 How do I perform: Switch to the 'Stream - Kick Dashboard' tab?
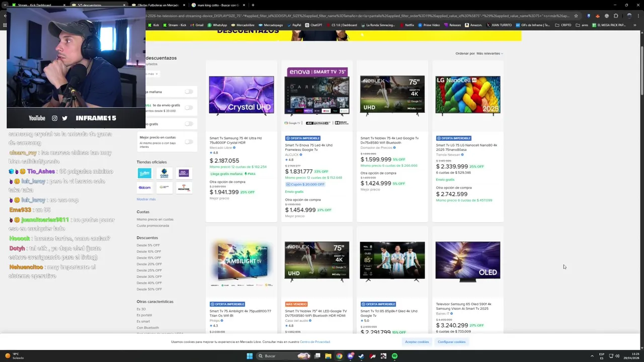point(38,5)
